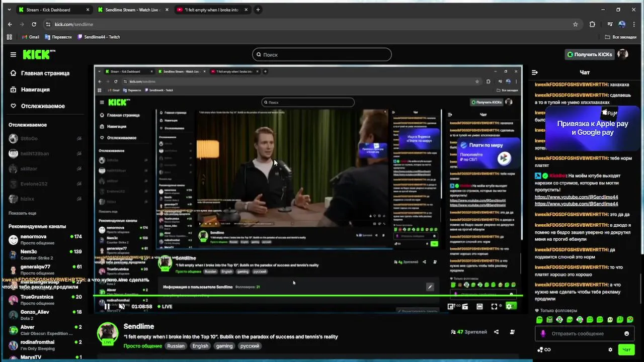Enter fullscreen mode on the player

(494, 306)
